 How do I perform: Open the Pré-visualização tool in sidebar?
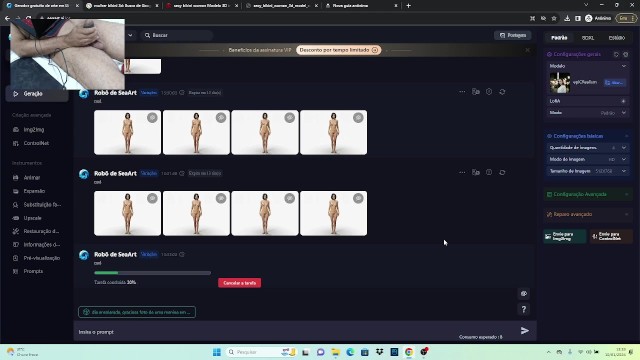pyautogui.click(x=41, y=258)
